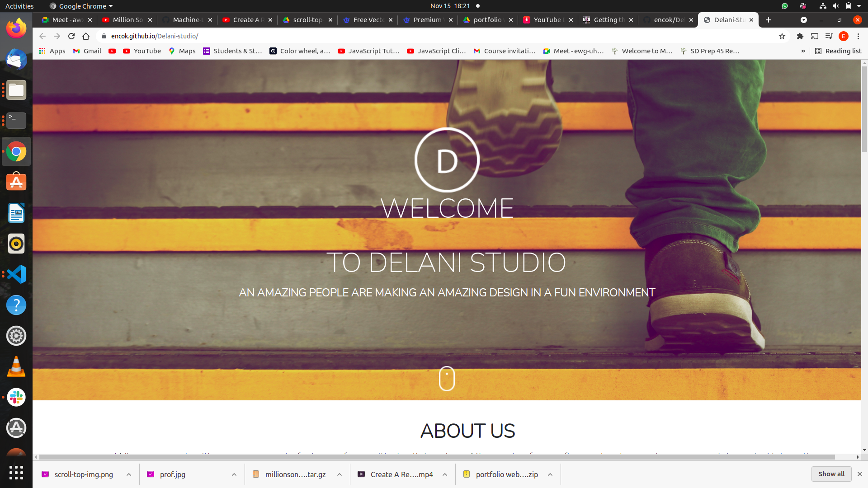Open the Reading list

(839, 51)
